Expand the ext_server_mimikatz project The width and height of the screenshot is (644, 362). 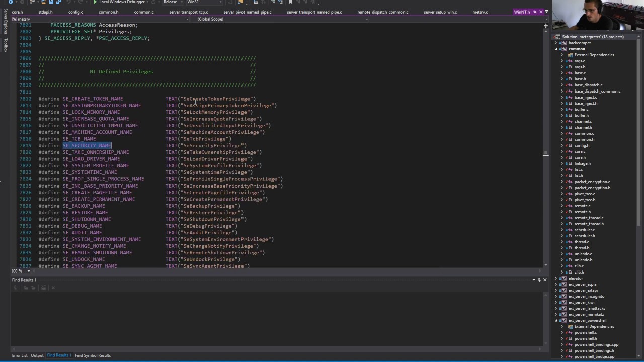pyautogui.click(x=556, y=314)
